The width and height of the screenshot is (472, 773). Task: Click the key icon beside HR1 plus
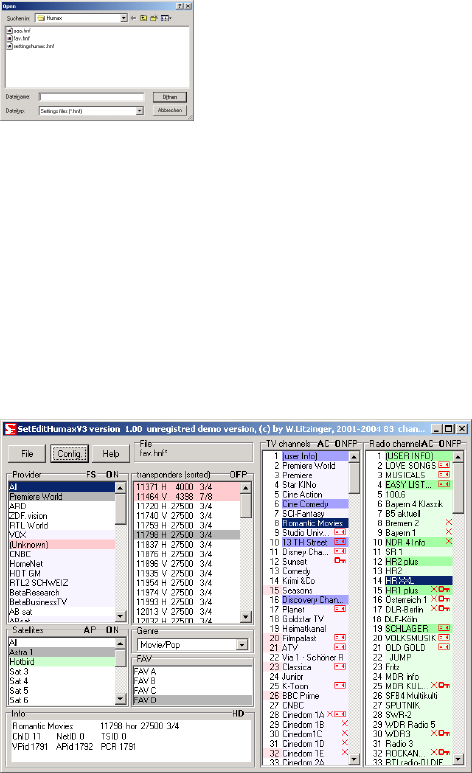click(x=444, y=590)
